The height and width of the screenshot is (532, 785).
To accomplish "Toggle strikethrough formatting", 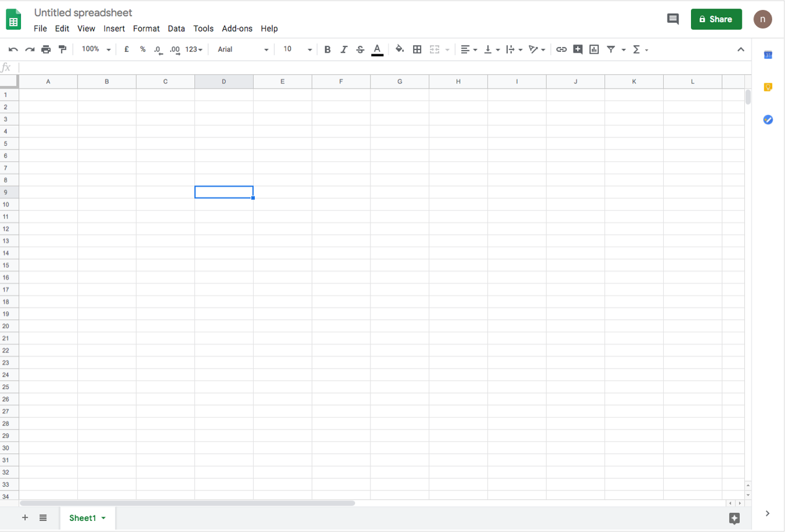I will coord(360,49).
